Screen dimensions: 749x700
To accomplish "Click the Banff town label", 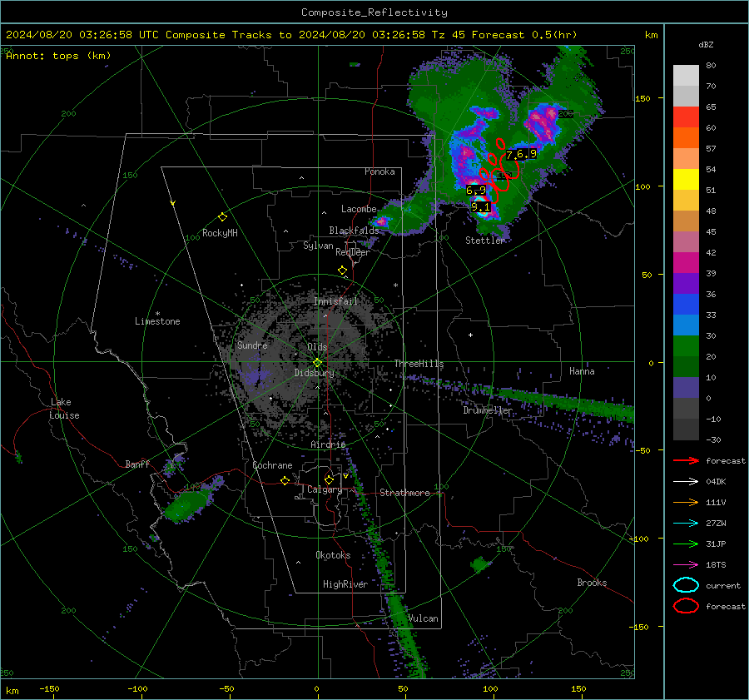I will (137, 464).
